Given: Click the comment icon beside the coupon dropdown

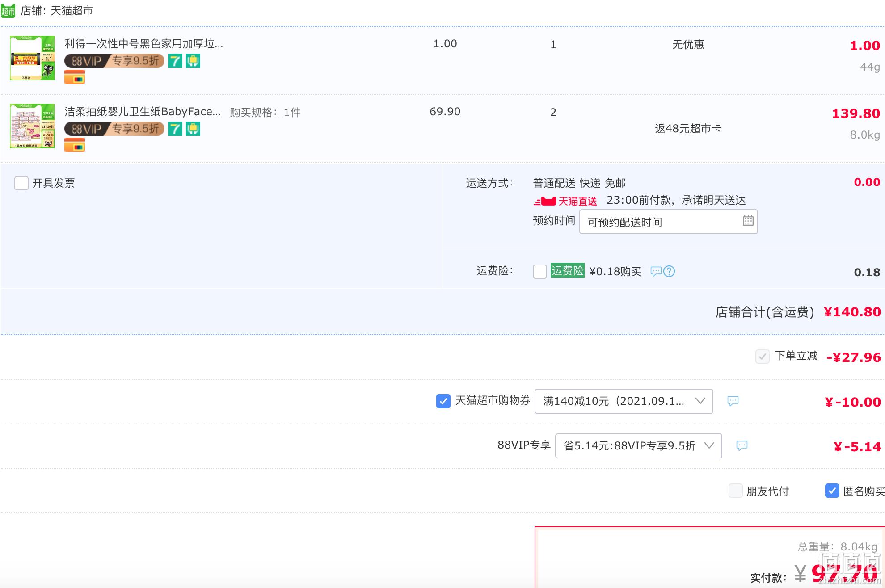Looking at the screenshot, I should click(733, 401).
